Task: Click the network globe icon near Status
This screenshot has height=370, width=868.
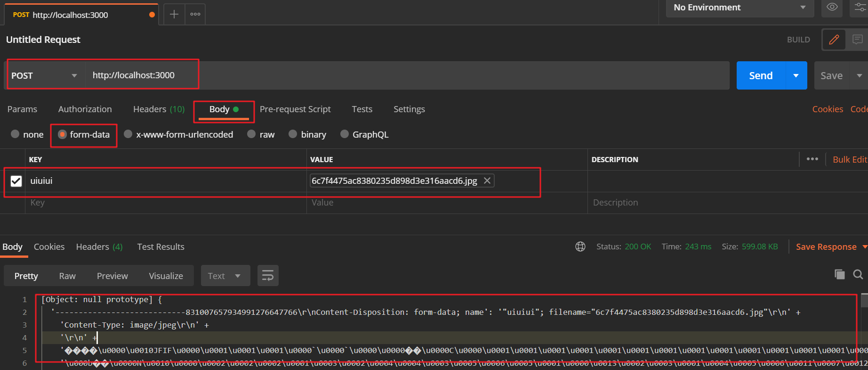Action: point(580,247)
